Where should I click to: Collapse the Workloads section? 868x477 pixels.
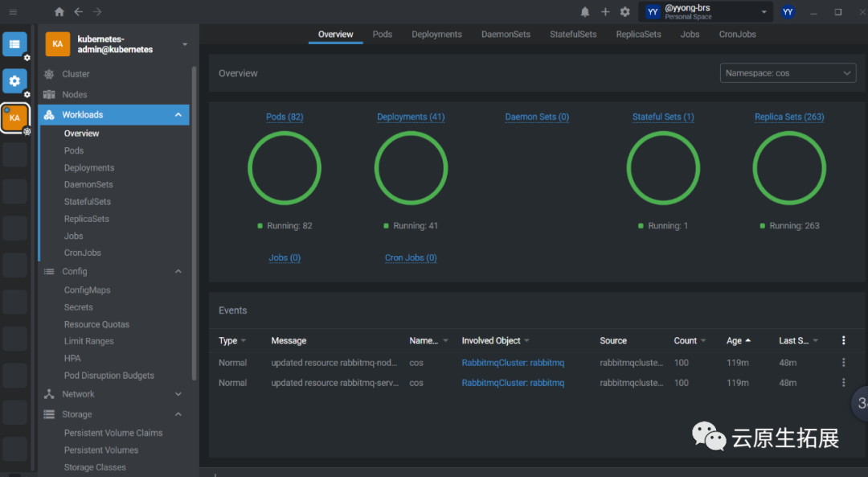coord(178,114)
